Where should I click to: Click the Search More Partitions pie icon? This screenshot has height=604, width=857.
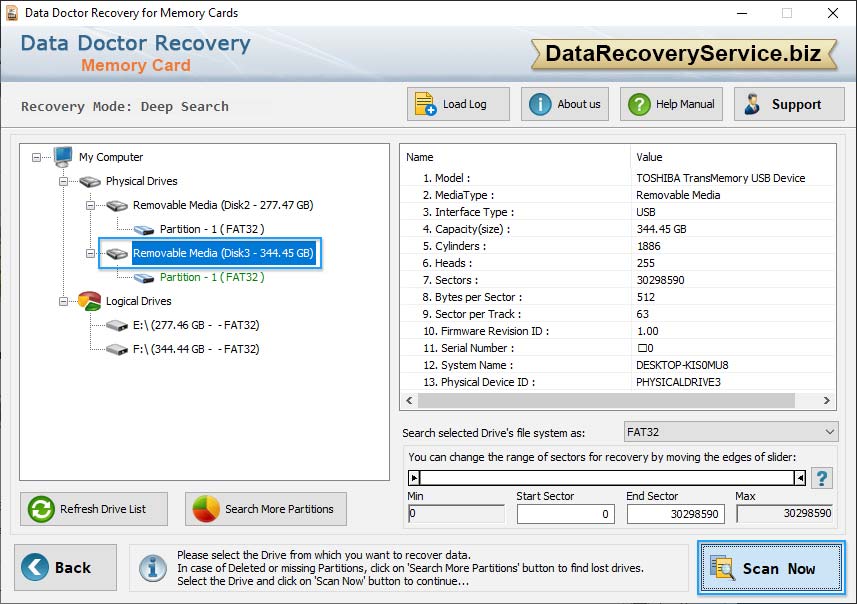click(206, 509)
